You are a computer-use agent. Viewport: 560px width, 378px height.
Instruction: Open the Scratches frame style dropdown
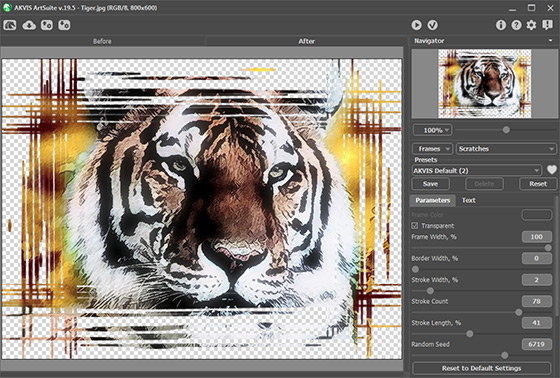pyautogui.click(x=506, y=149)
